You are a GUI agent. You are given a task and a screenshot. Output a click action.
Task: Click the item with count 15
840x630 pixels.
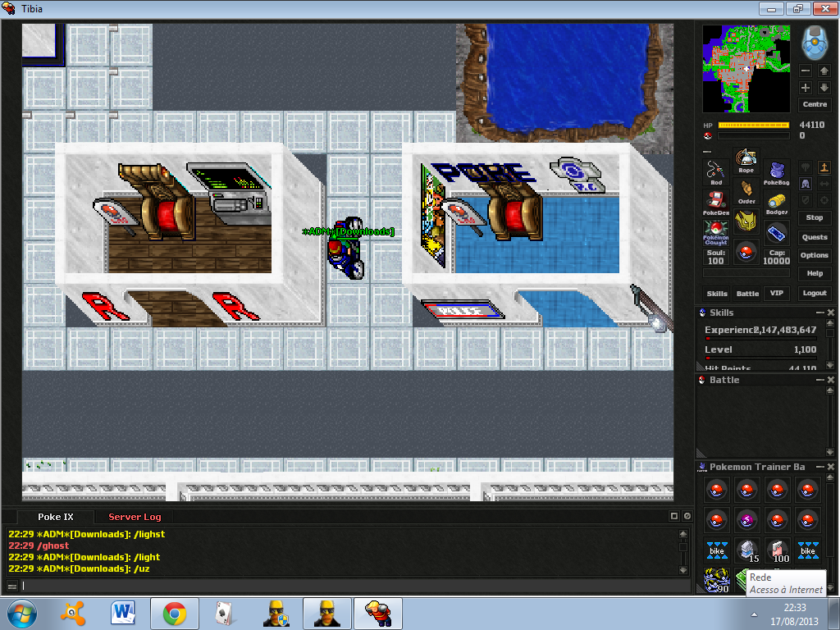pos(746,550)
